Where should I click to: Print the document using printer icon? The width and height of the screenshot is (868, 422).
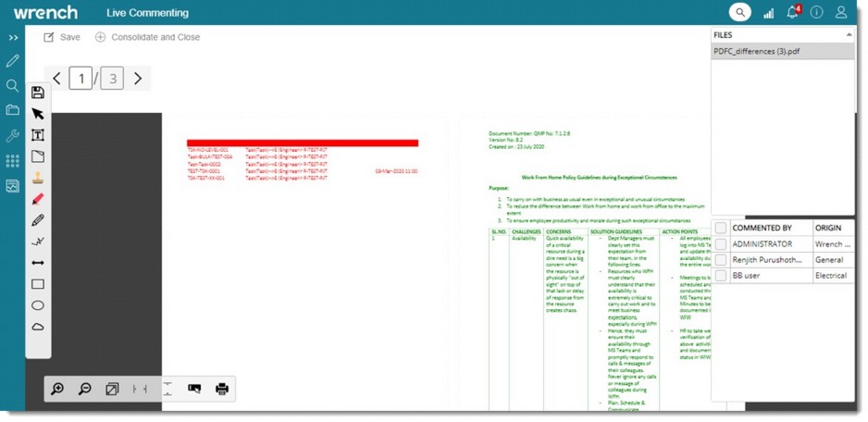tap(222, 390)
